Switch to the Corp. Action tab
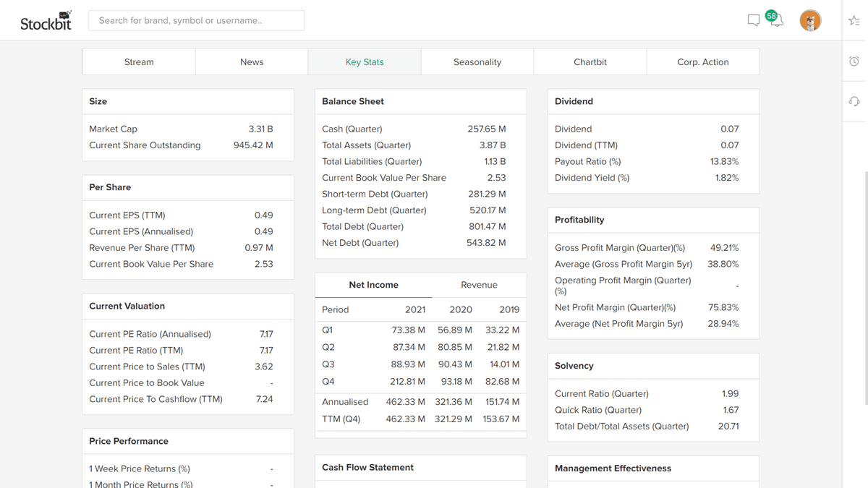 click(x=703, y=62)
